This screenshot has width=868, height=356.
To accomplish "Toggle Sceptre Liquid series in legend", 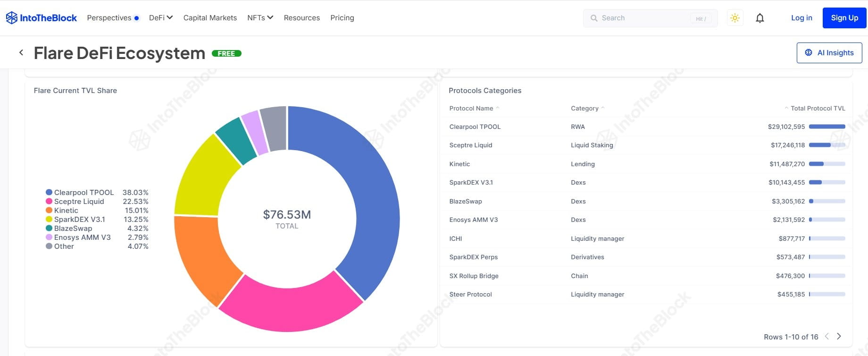I will [x=78, y=201].
